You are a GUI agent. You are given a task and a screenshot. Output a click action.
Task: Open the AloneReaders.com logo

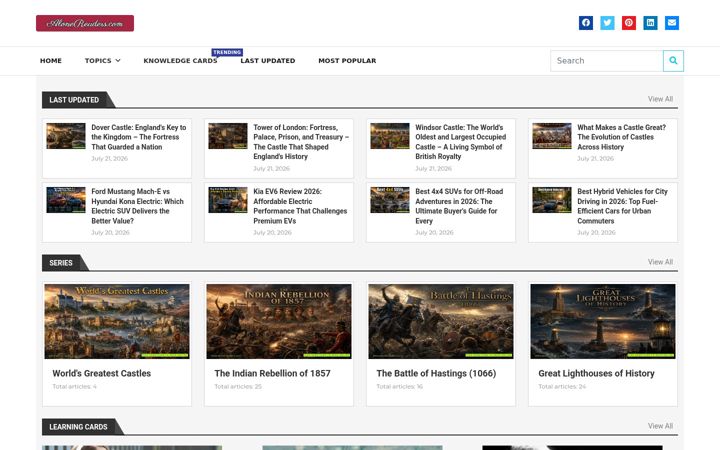[x=85, y=23]
